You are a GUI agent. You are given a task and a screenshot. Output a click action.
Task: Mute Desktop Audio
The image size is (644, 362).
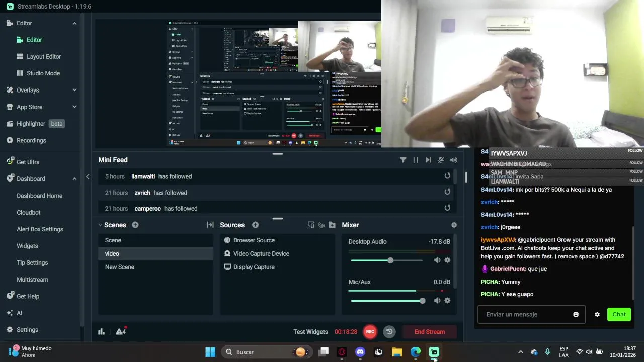(437, 260)
